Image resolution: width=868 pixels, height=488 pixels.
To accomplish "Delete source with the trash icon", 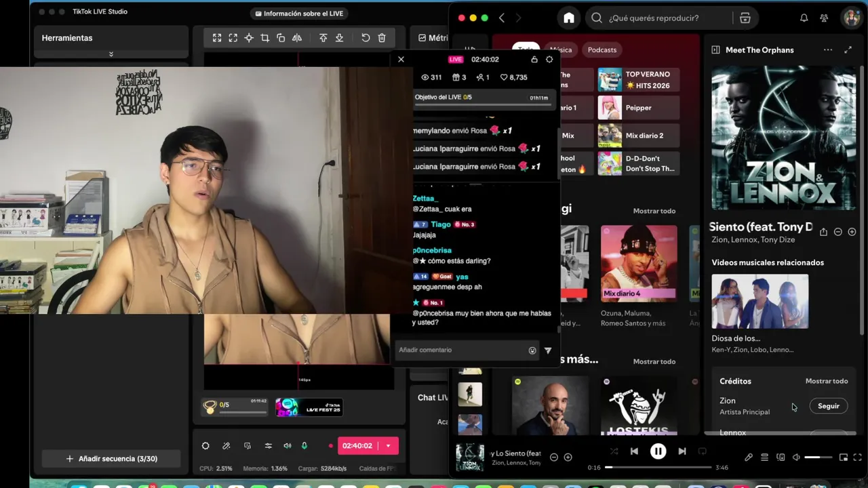I will click(382, 38).
